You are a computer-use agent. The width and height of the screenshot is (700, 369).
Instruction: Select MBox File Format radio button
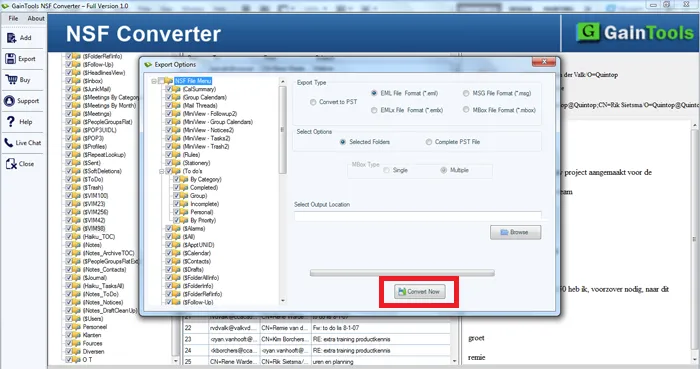tap(466, 110)
